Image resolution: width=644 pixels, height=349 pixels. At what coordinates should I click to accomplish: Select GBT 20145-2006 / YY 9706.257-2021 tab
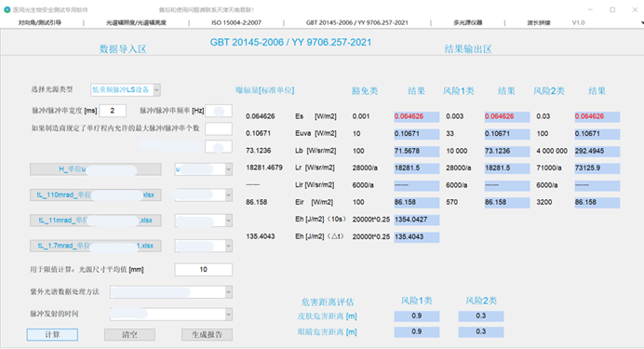357,22
